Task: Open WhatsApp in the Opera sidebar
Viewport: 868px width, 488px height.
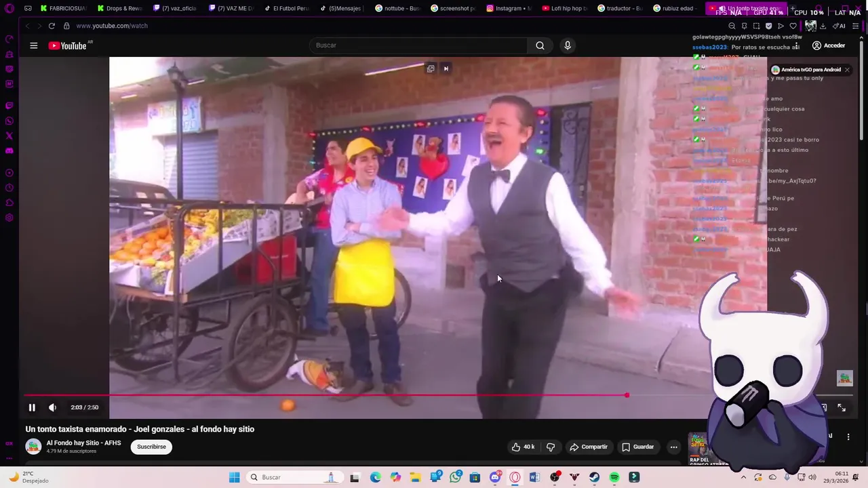Action: tap(9, 121)
